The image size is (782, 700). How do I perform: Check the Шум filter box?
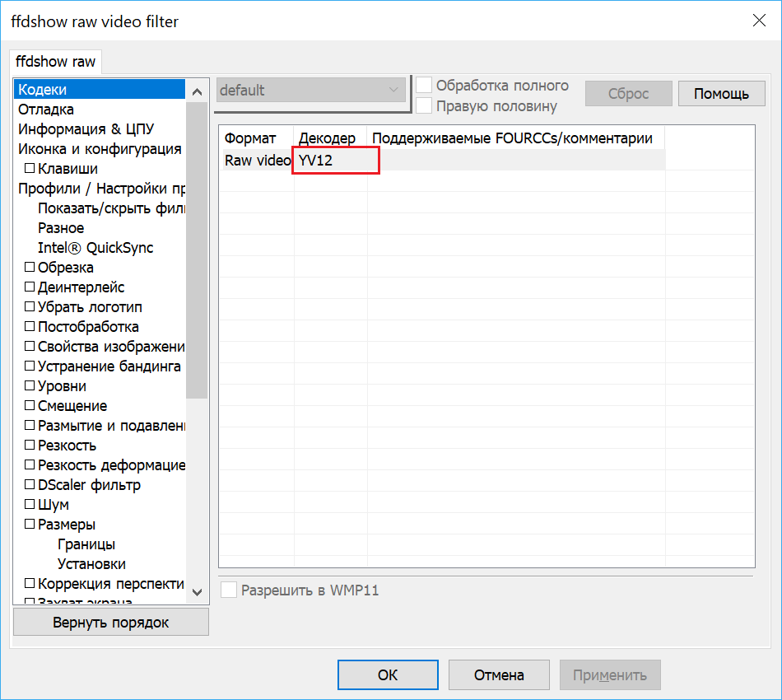[30, 505]
